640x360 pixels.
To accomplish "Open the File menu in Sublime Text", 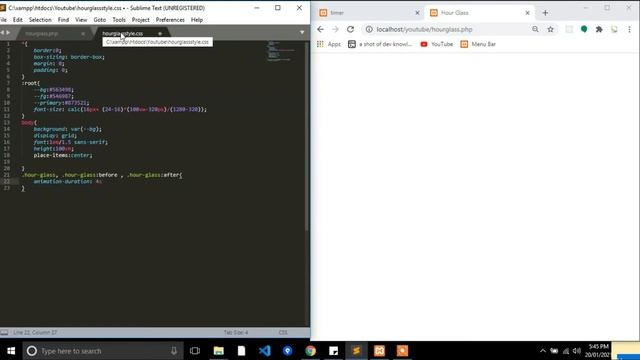I will tap(3, 20).
